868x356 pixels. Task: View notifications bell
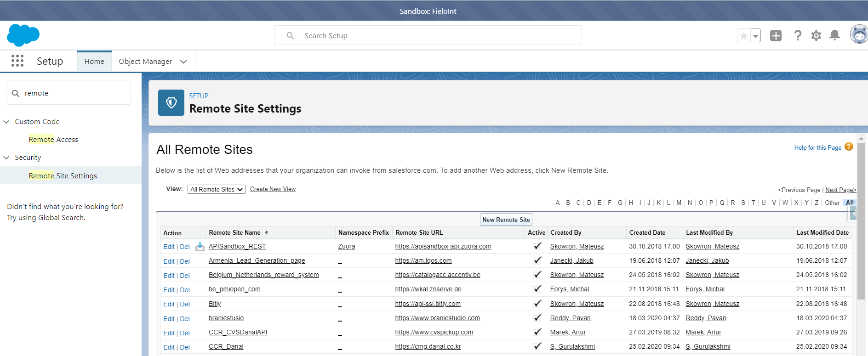834,35
